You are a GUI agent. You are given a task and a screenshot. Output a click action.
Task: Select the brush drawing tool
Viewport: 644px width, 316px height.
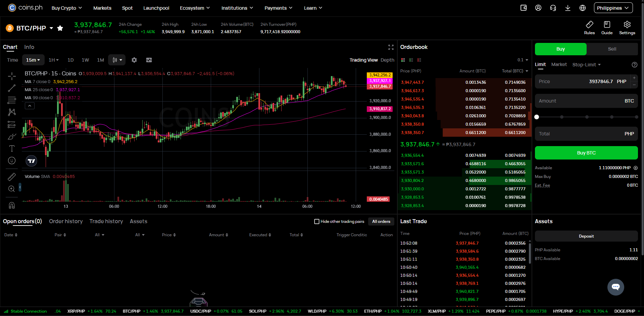[12, 136]
